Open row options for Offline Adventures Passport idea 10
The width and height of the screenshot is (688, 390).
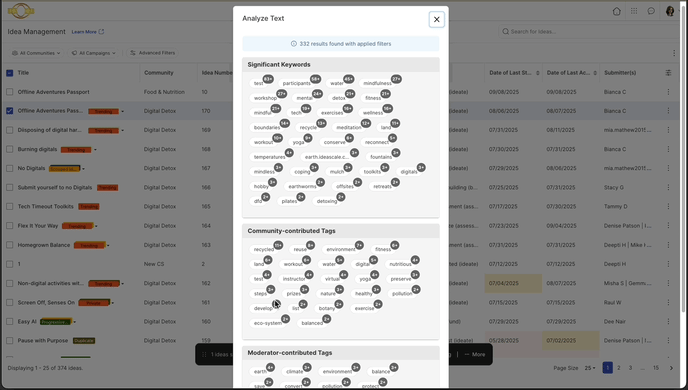pyautogui.click(x=668, y=92)
